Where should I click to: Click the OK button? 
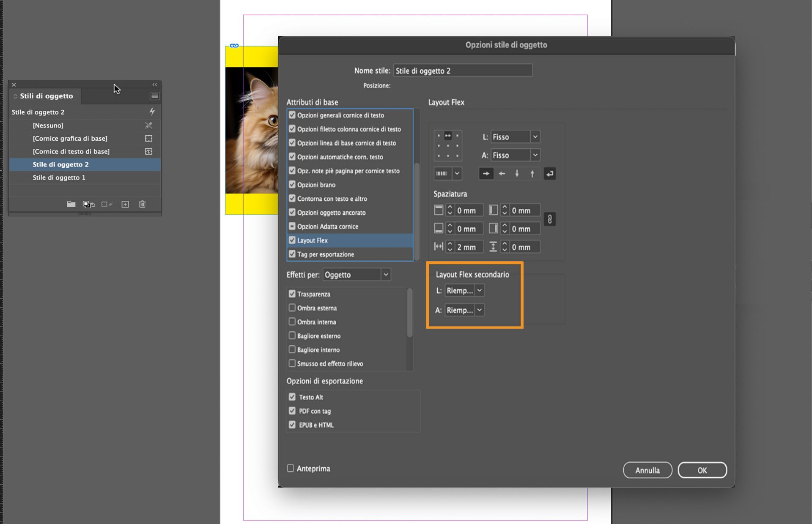point(702,470)
